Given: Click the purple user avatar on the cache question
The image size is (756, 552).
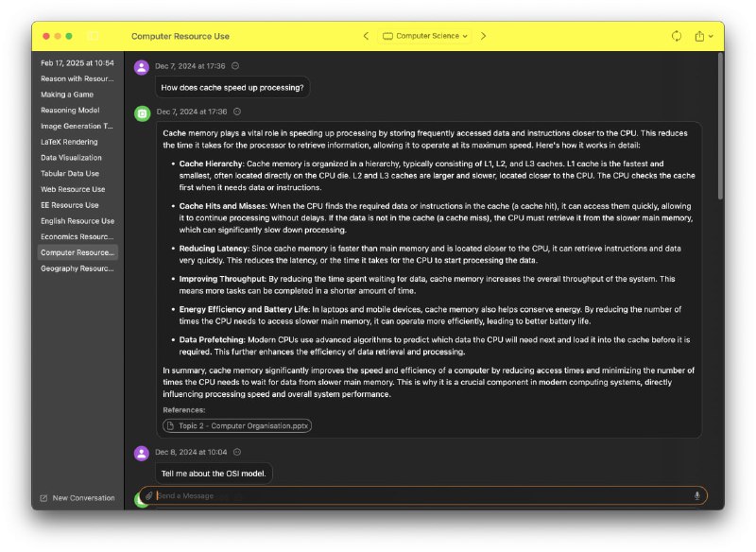Looking at the screenshot, I should pos(142,66).
